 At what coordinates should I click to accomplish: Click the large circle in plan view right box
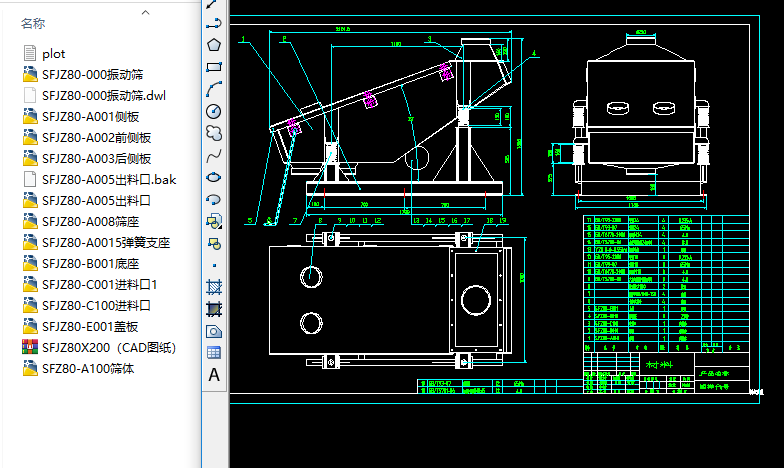pos(476,300)
